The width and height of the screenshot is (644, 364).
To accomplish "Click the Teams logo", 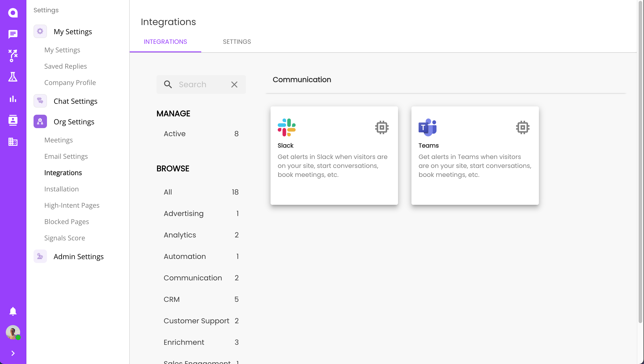I will click(428, 127).
